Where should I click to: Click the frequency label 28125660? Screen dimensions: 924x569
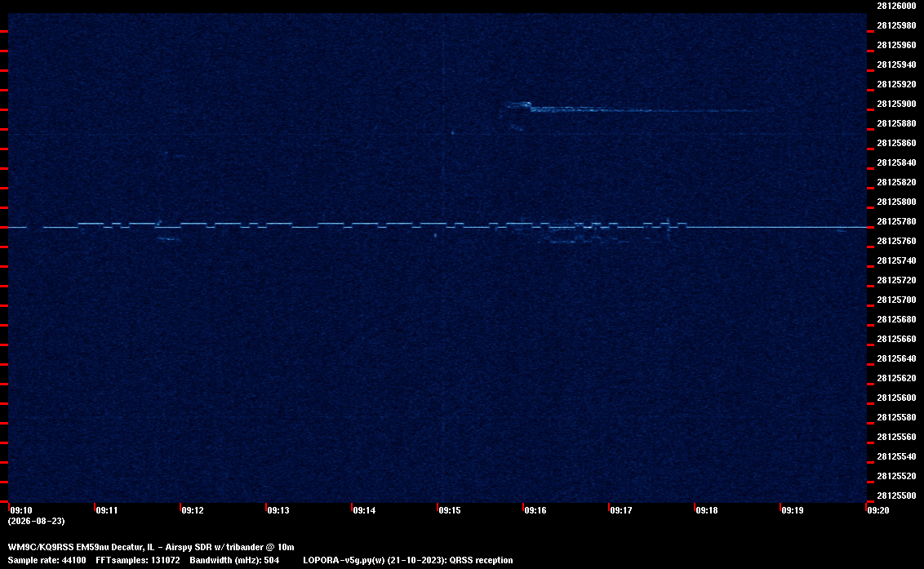tap(896, 339)
